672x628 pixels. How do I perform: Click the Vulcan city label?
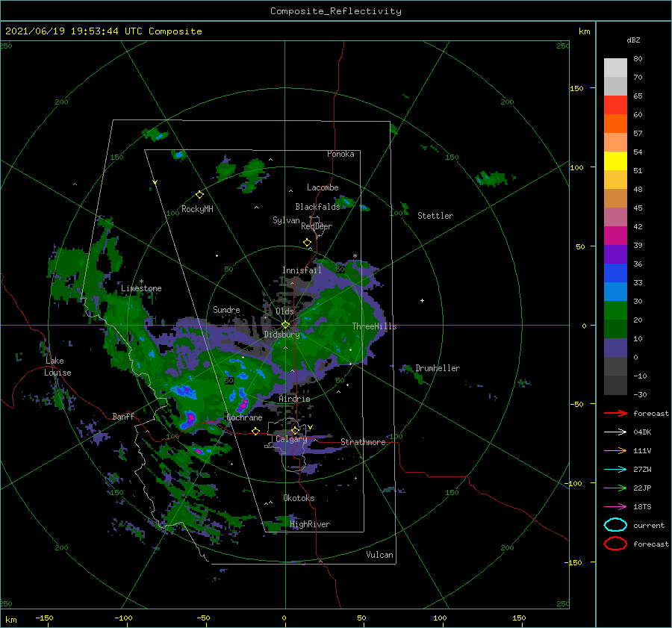[x=379, y=555]
